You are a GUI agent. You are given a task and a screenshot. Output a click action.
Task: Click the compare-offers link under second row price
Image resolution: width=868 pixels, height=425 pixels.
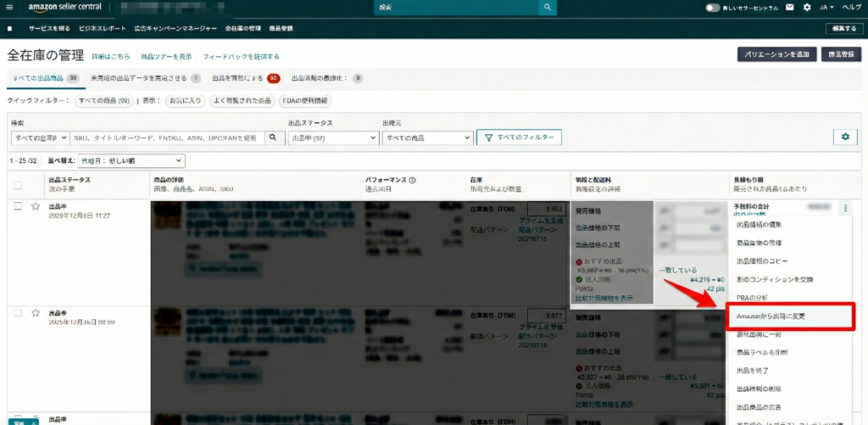pyautogui.click(x=604, y=405)
